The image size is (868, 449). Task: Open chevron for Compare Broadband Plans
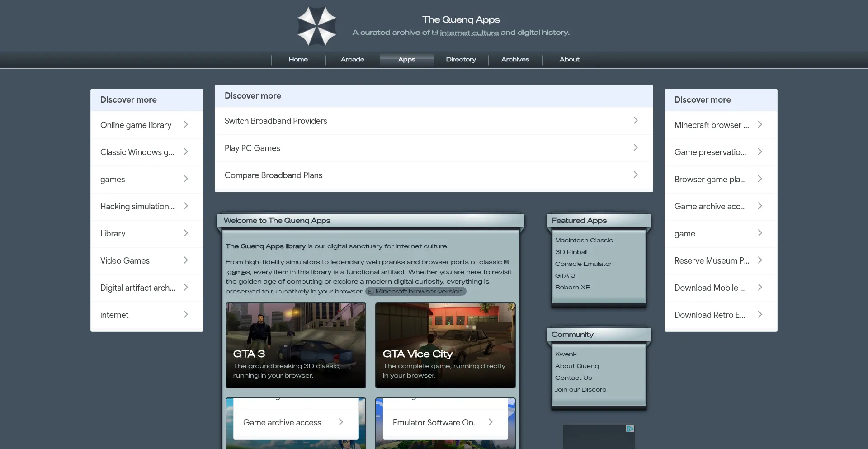point(636,175)
